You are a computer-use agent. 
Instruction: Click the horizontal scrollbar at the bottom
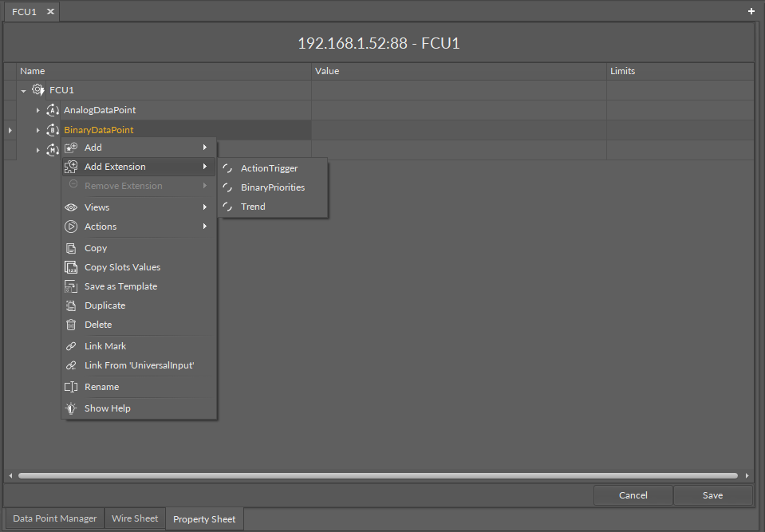(379, 475)
